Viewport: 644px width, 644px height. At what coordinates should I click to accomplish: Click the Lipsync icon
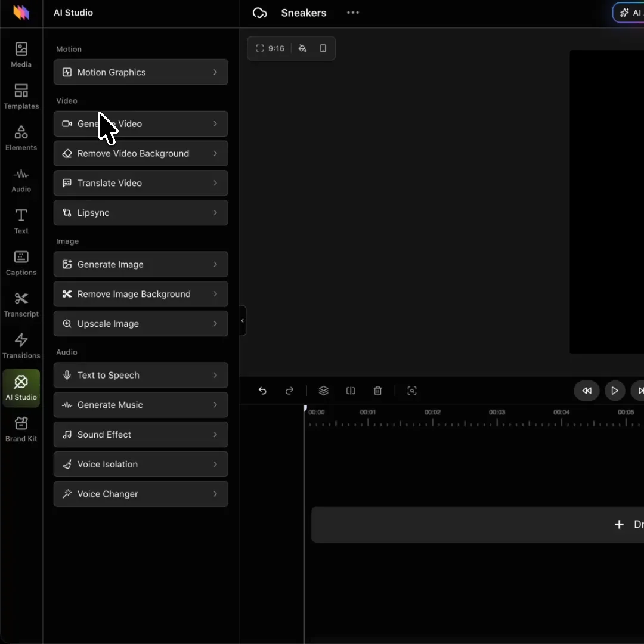[67, 213]
